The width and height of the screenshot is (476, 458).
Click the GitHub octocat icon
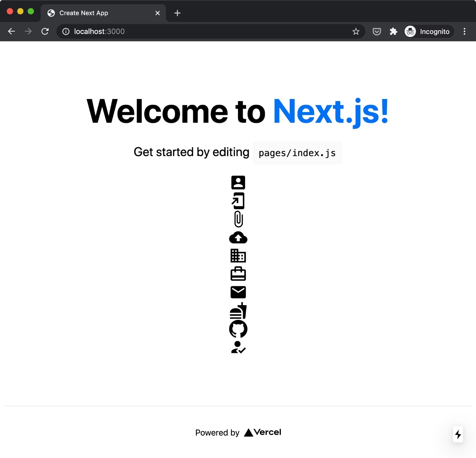tap(238, 329)
